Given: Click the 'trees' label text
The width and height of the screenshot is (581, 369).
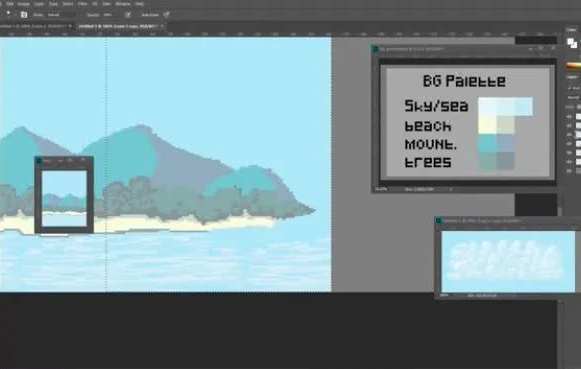Looking at the screenshot, I should point(428,162).
